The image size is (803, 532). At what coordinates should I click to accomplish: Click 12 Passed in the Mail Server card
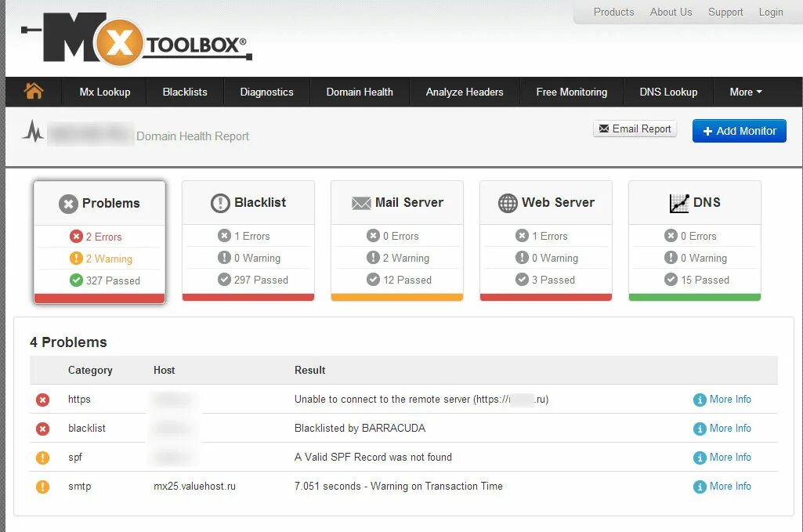pos(407,280)
